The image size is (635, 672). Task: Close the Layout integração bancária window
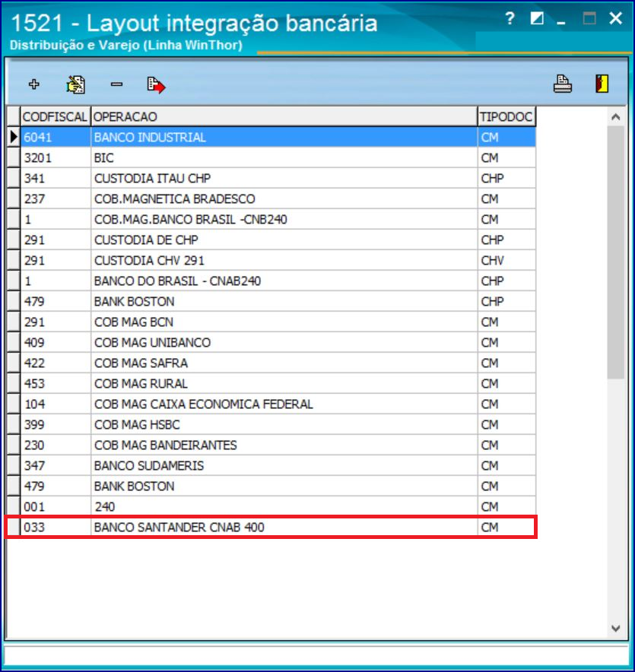point(616,18)
